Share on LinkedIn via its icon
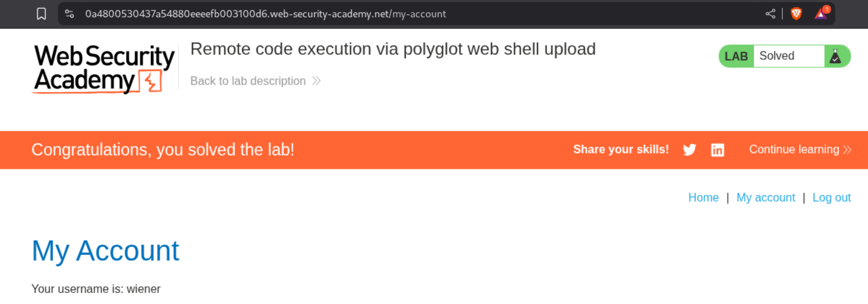868x304 pixels. tap(717, 150)
